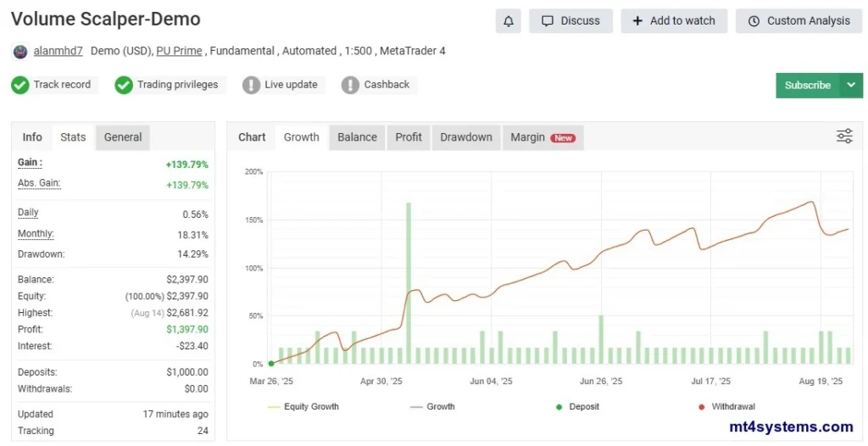The image size is (868, 446).
Task: Add the system to watch list
Action: pos(674,21)
